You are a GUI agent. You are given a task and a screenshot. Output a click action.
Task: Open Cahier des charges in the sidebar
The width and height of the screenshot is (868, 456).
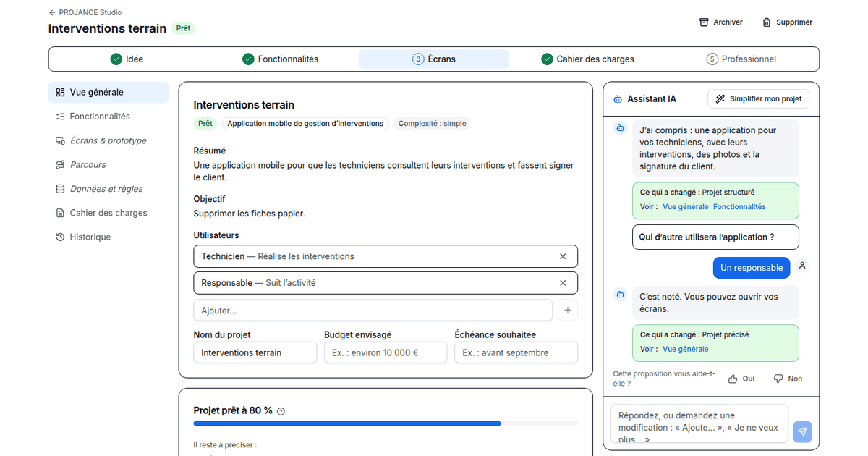click(109, 213)
